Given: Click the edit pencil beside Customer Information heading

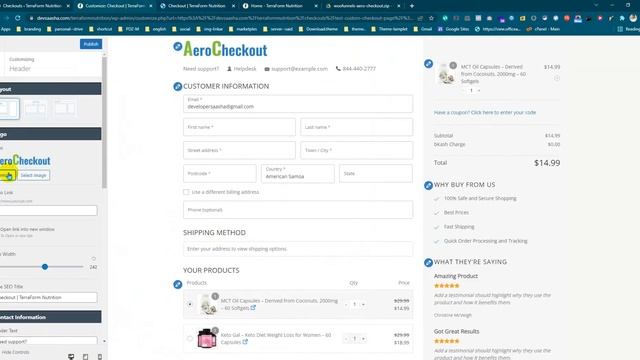Looking at the screenshot, I should (x=178, y=87).
